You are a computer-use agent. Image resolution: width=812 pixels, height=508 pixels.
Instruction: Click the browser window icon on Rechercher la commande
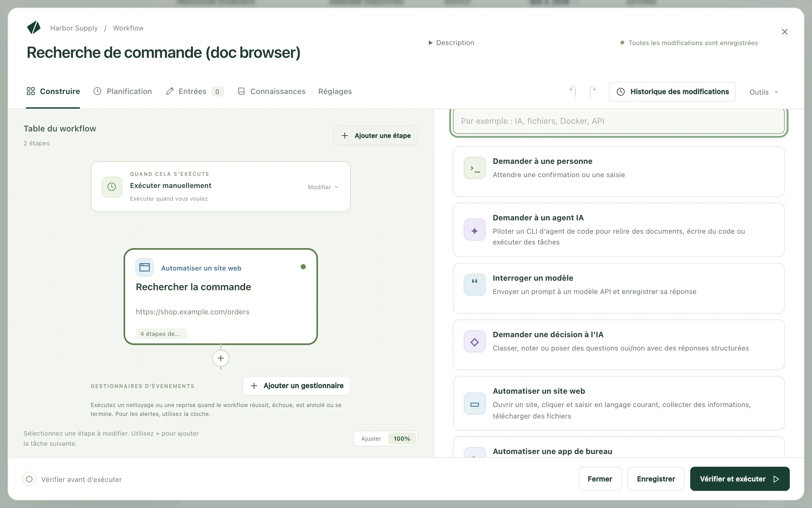tap(145, 267)
